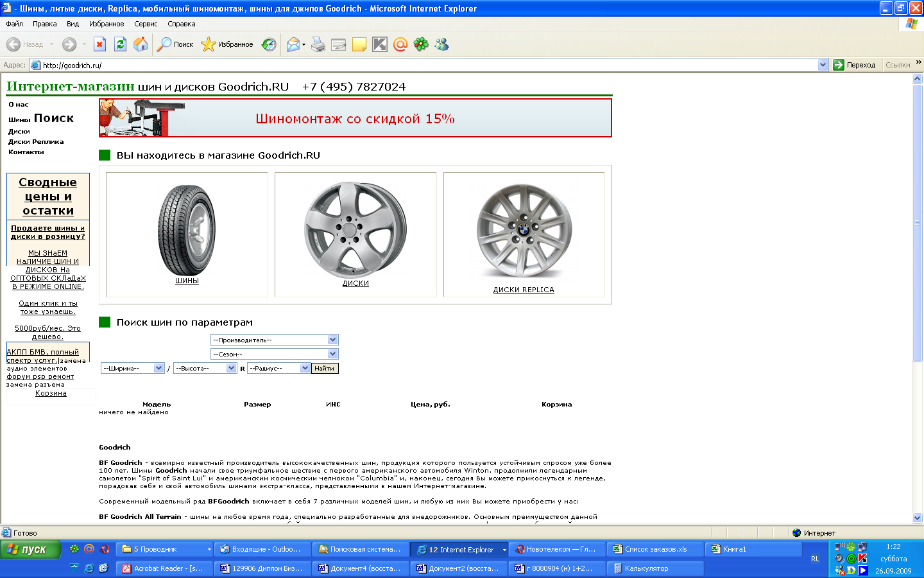The image size is (924, 578).
Task: Click the форум psp ремонт link
Action: (x=40, y=376)
